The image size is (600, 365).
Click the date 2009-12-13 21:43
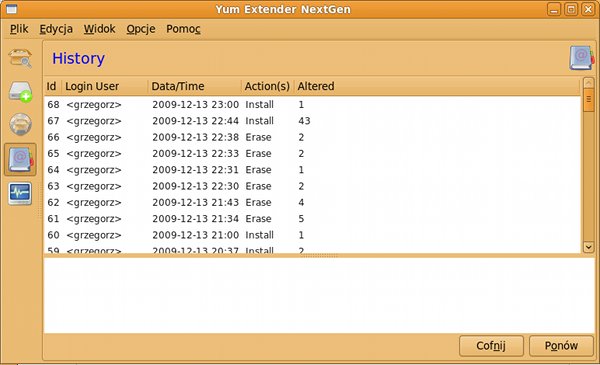[x=196, y=202]
